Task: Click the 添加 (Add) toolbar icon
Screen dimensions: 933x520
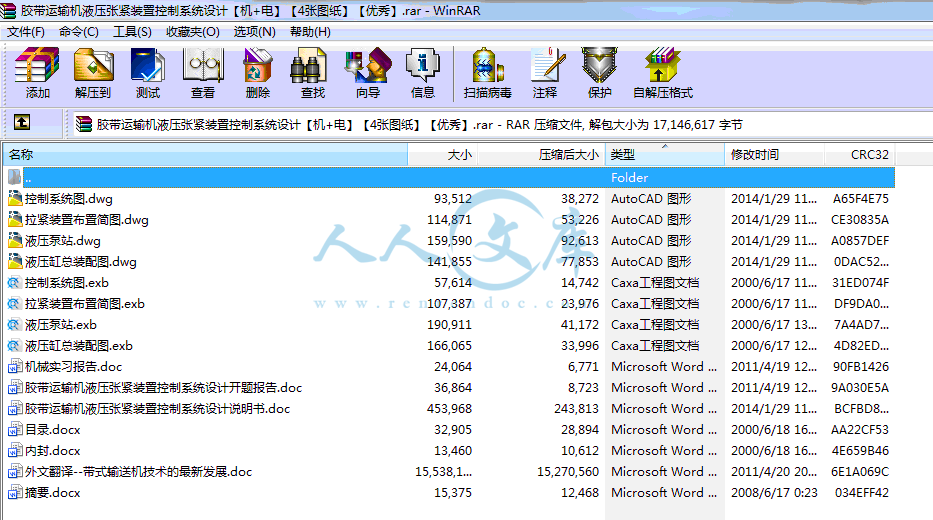Action: pos(37,65)
